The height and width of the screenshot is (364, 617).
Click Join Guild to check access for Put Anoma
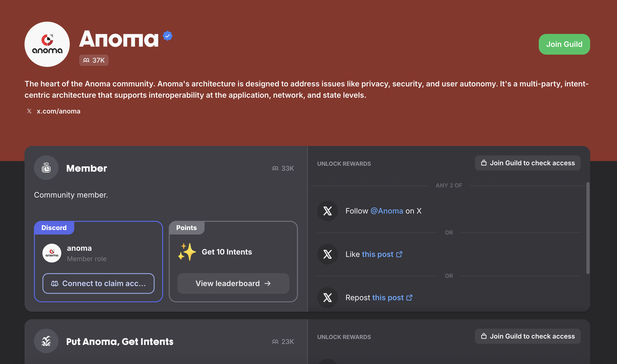click(x=528, y=336)
